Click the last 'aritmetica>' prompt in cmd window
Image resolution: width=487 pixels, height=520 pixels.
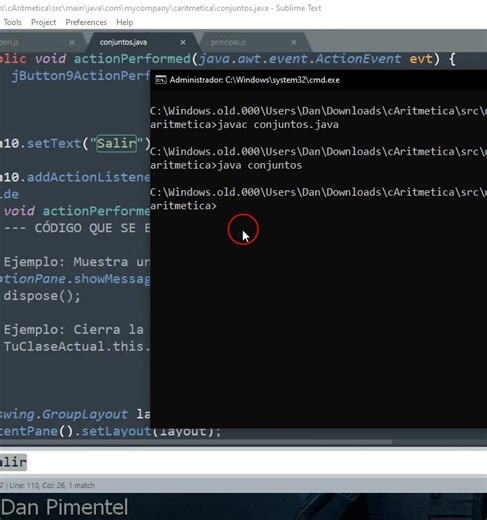pyautogui.click(x=183, y=206)
